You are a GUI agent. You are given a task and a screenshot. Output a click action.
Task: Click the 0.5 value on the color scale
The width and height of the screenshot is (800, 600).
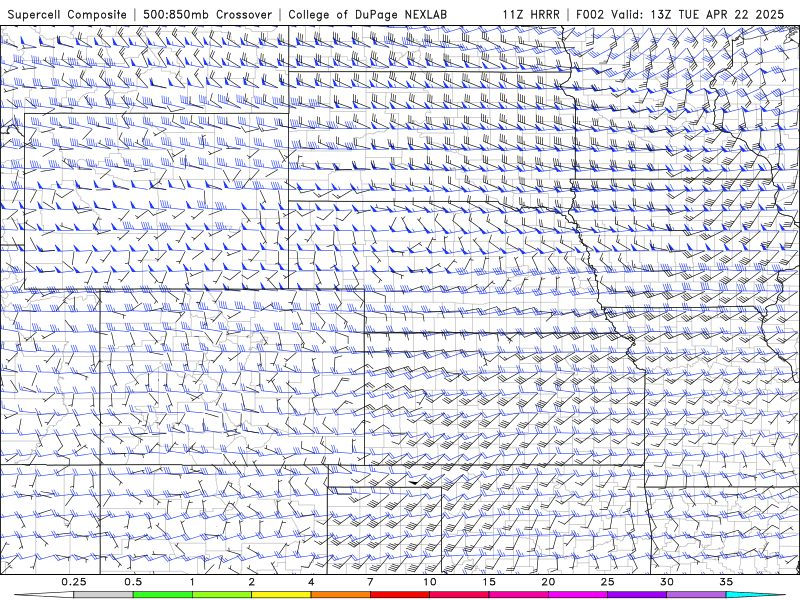point(133,582)
